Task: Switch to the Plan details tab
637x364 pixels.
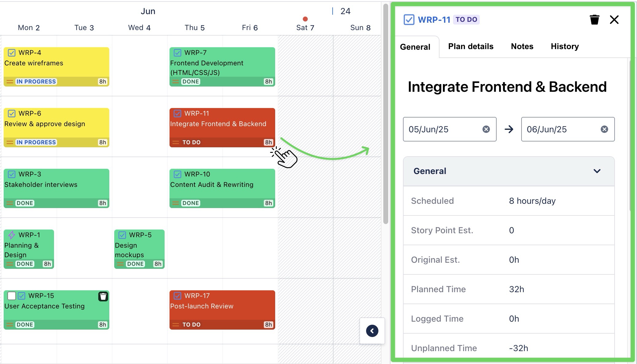Action: click(x=471, y=46)
